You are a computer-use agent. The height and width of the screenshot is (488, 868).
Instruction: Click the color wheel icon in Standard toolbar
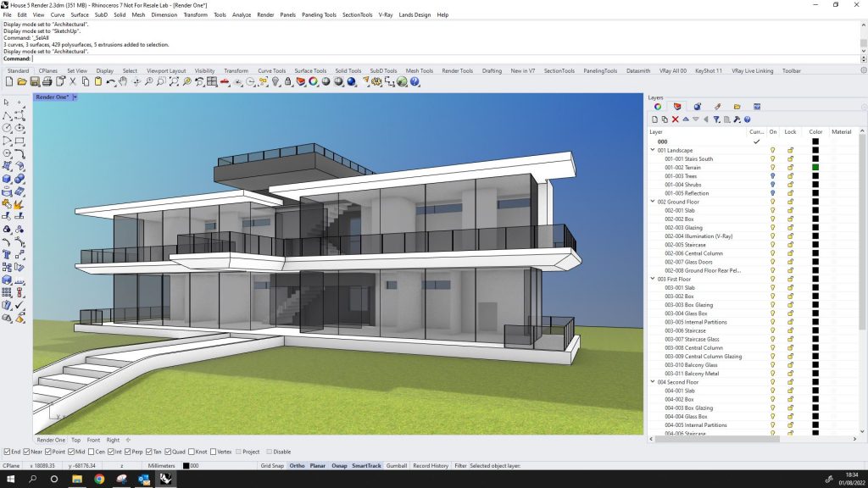pyautogui.click(x=314, y=82)
